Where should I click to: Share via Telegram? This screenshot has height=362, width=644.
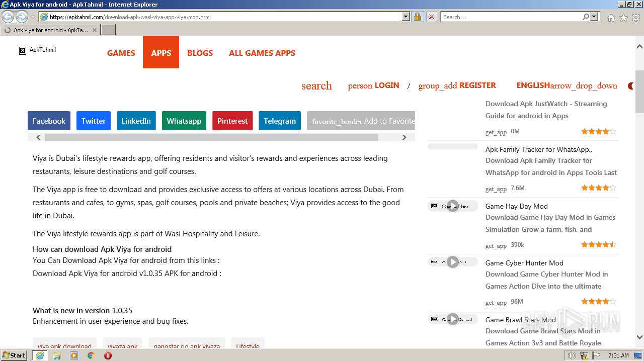point(279,121)
